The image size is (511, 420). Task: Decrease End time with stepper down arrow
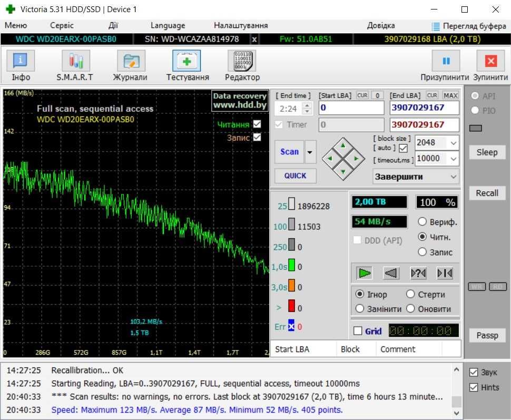pos(307,112)
